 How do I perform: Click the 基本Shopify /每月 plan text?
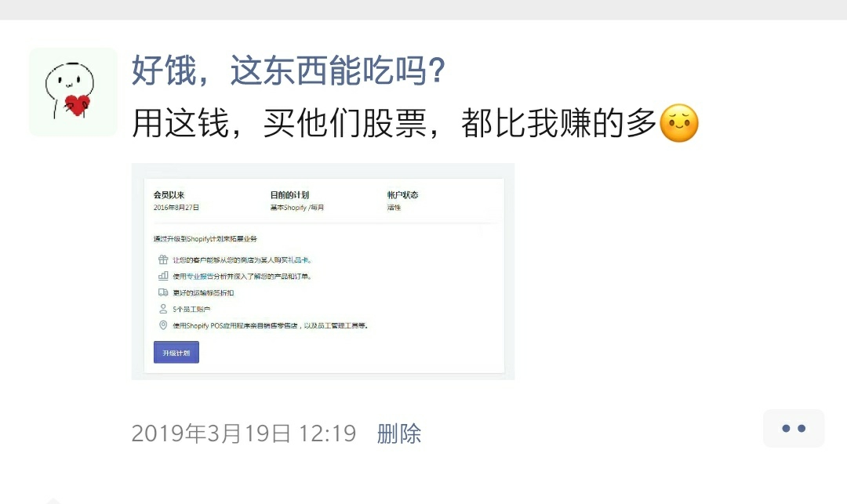[296, 208]
